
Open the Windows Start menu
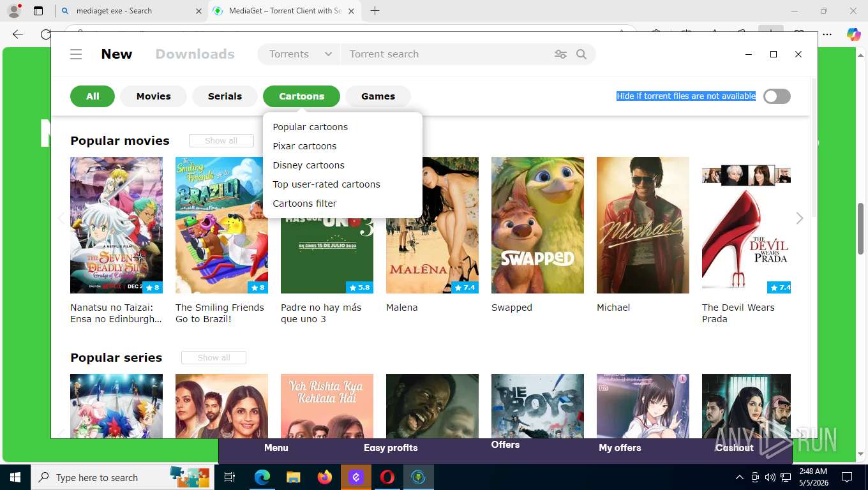[x=15, y=477]
